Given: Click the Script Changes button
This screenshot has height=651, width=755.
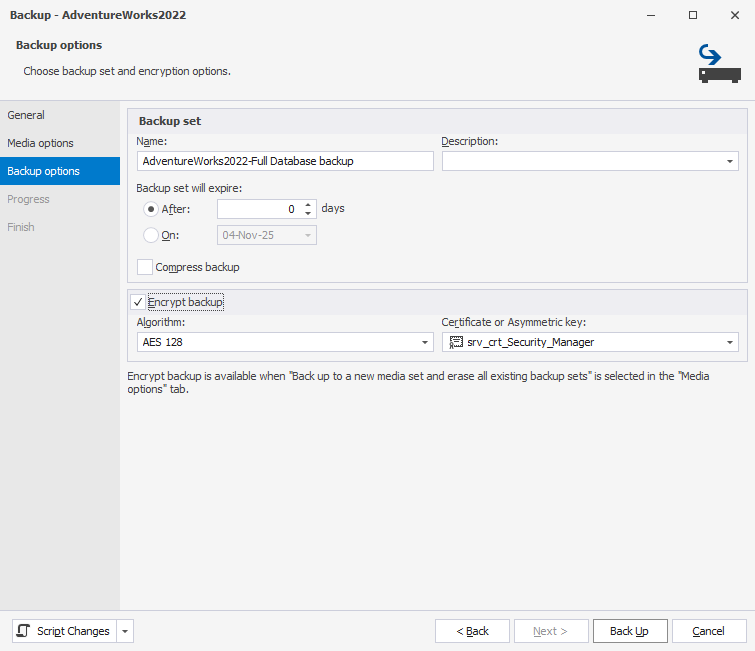Looking at the screenshot, I should coord(65,631).
